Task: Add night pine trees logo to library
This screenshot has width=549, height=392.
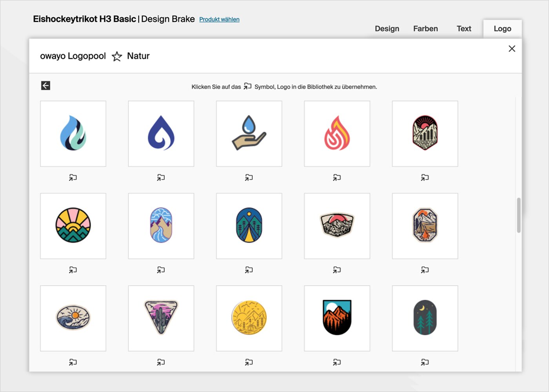Action: point(425,362)
